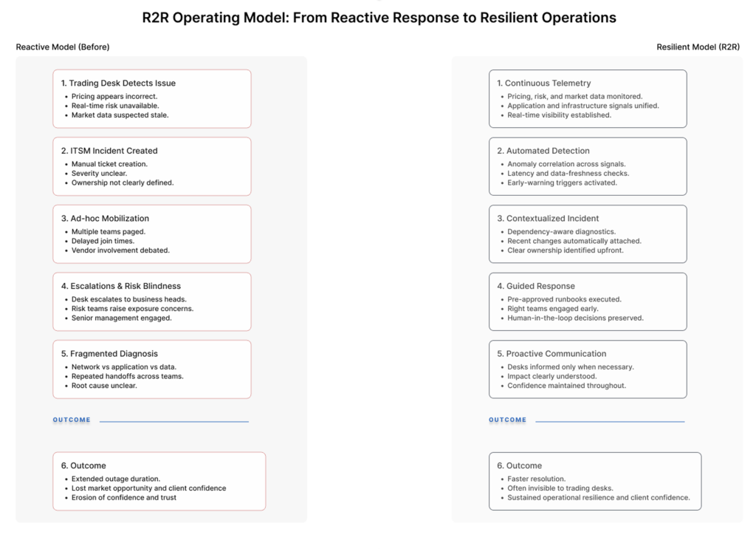Select the 'Pre-approved runbooks executed' bullet
756x549 pixels.
pos(564,299)
